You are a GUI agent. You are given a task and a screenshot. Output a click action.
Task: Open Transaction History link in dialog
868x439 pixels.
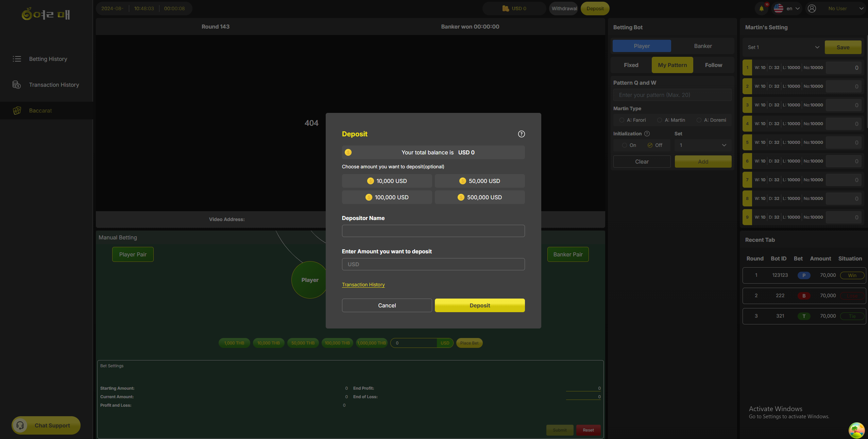point(363,285)
